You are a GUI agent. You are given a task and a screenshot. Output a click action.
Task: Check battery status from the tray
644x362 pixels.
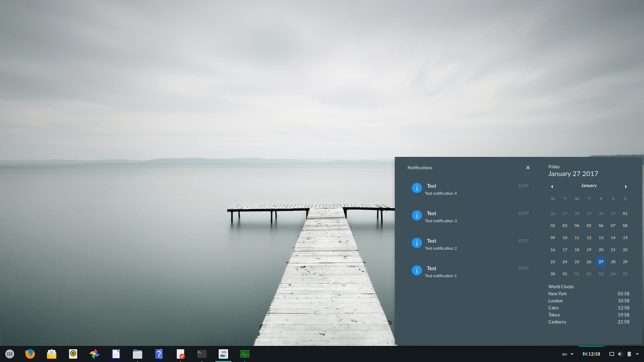click(630, 354)
